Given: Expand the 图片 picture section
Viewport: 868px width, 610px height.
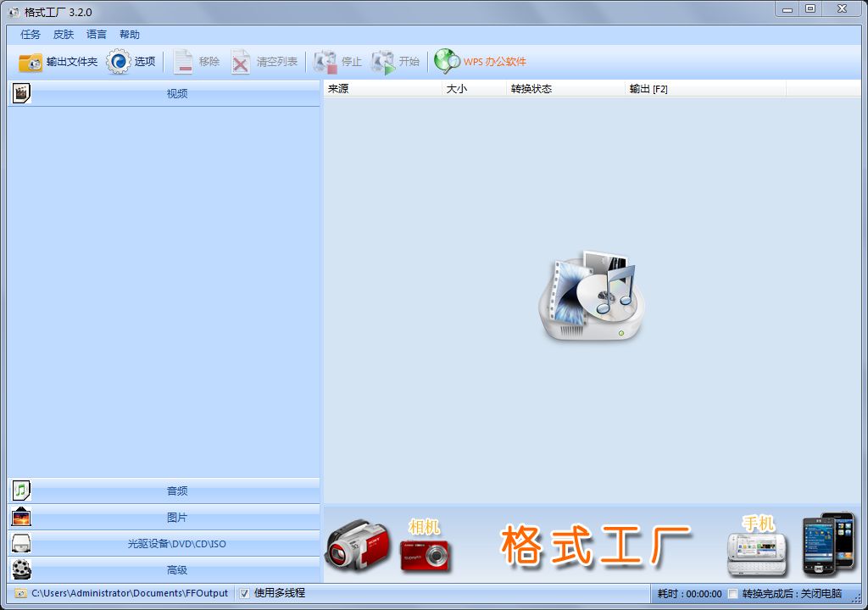Looking at the screenshot, I should 176,517.
